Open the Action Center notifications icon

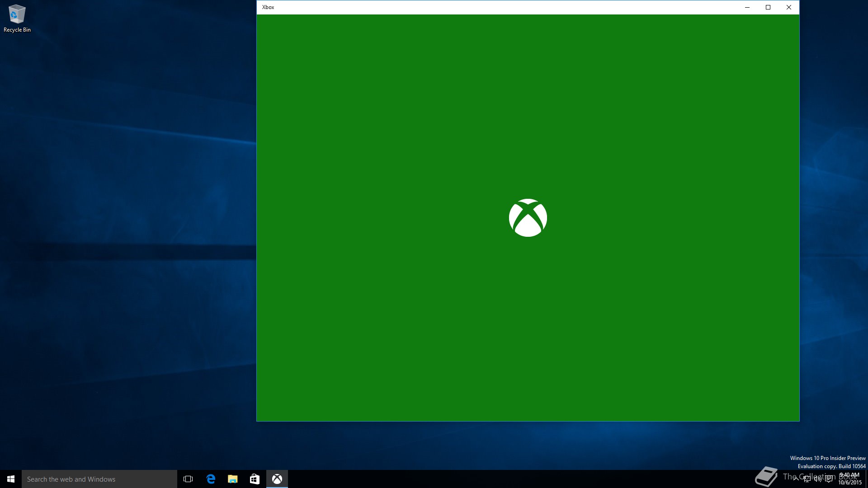(x=829, y=479)
